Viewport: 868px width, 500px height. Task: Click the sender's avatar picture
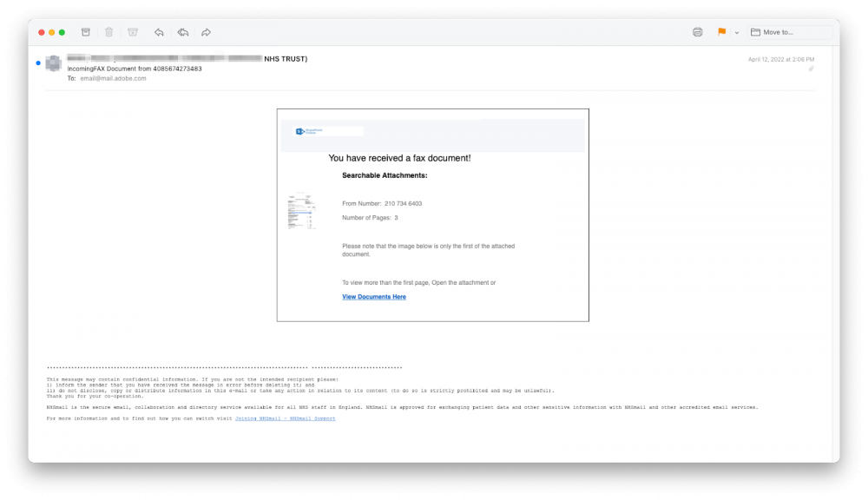pos(54,62)
